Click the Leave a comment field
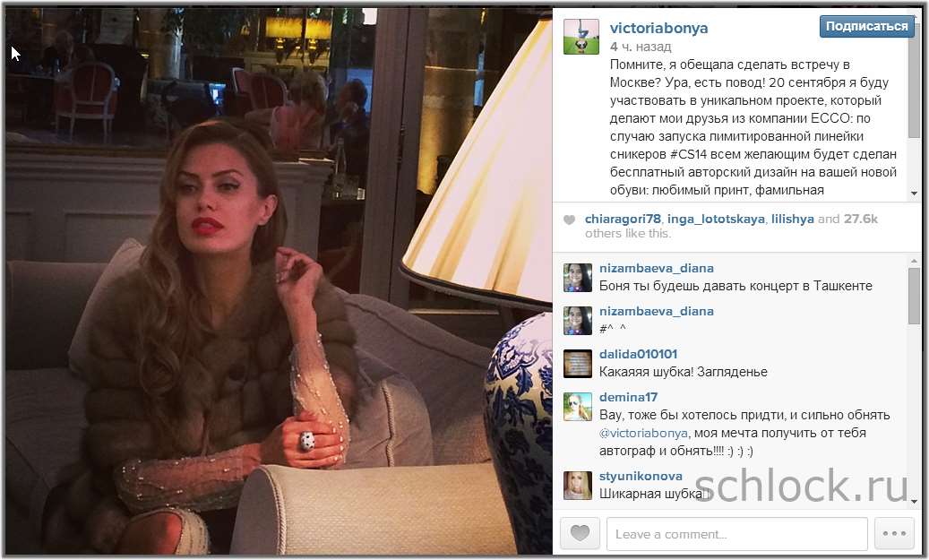Image resolution: width=929 pixels, height=560 pixels. pyautogui.click(x=737, y=534)
